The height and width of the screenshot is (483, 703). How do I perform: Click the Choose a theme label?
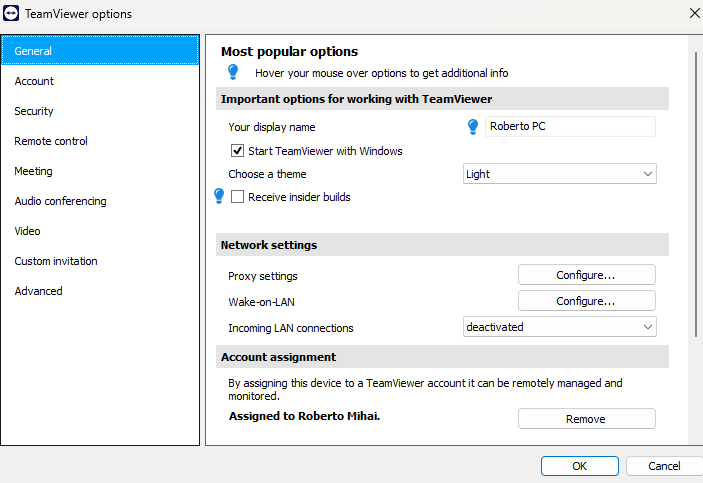[x=267, y=174]
